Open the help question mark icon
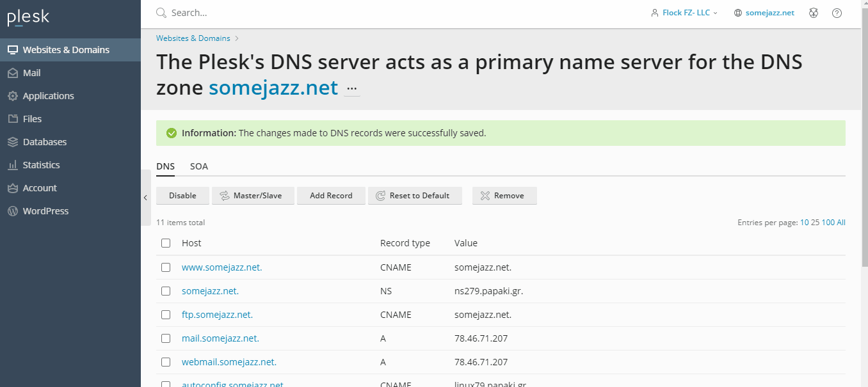The image size is (868, 387). point(837,13)
